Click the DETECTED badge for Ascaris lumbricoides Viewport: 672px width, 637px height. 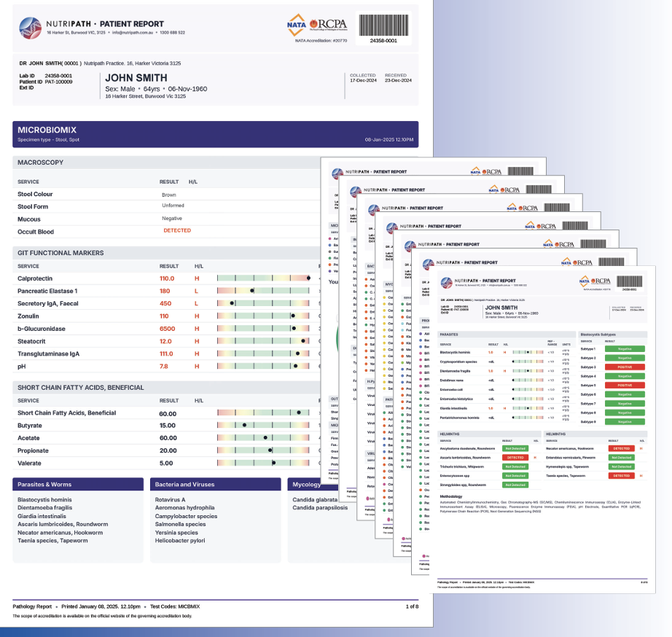click(x=515, y=458)
